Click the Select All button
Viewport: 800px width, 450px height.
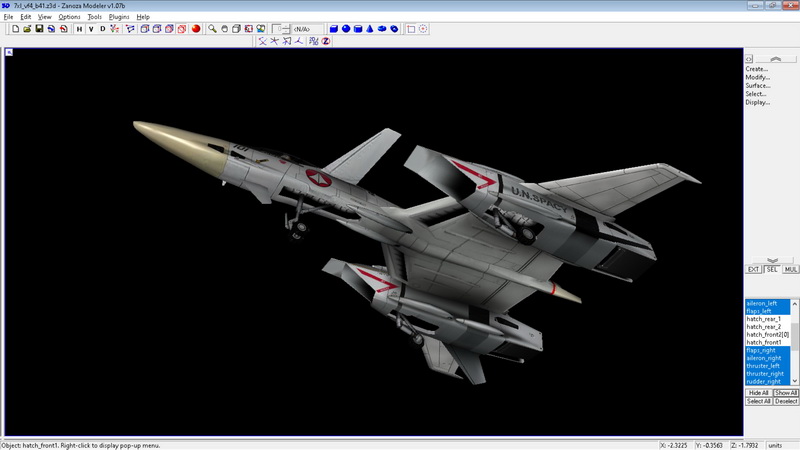(x=759, y=402)
